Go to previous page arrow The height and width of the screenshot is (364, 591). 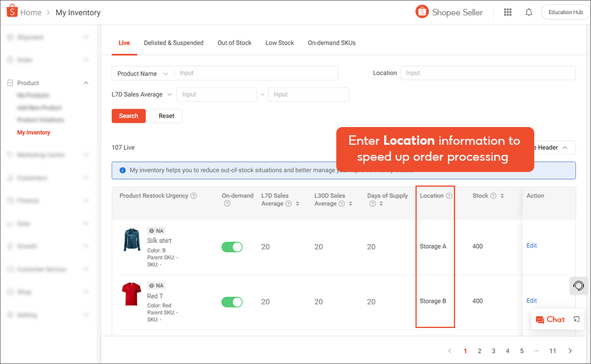click(450, 351)
